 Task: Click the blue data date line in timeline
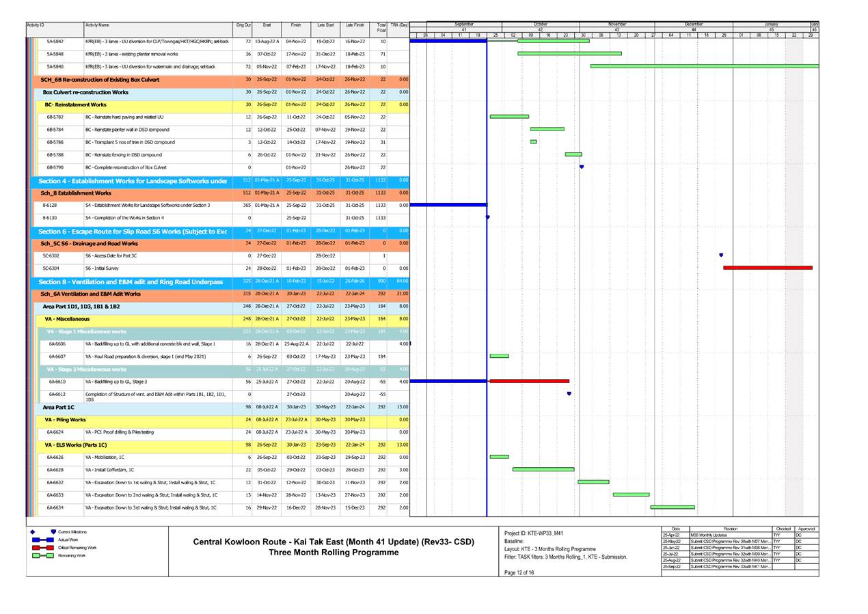[x=486, y=273]
